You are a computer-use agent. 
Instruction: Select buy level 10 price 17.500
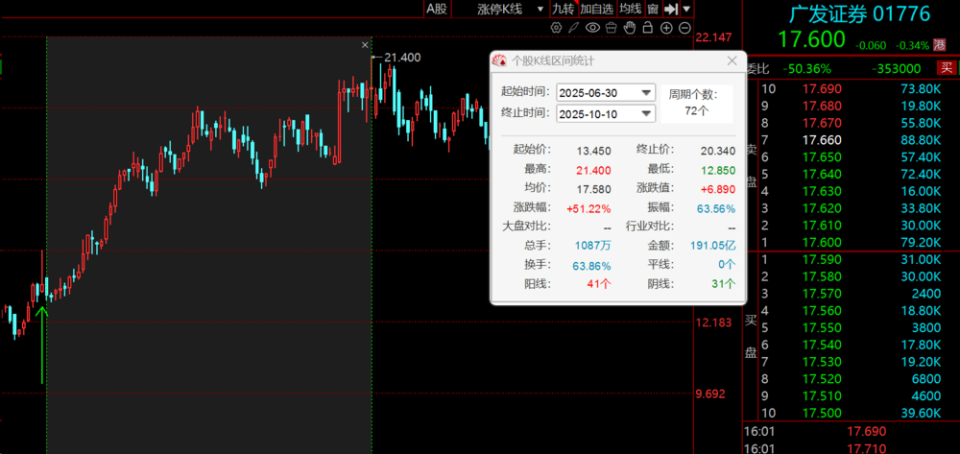tap(822, 413)
